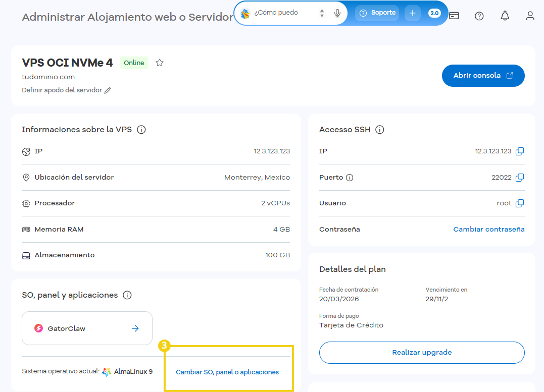Toggle the up-down arrows in search field
544x392 pixels.
coord(322,13)
